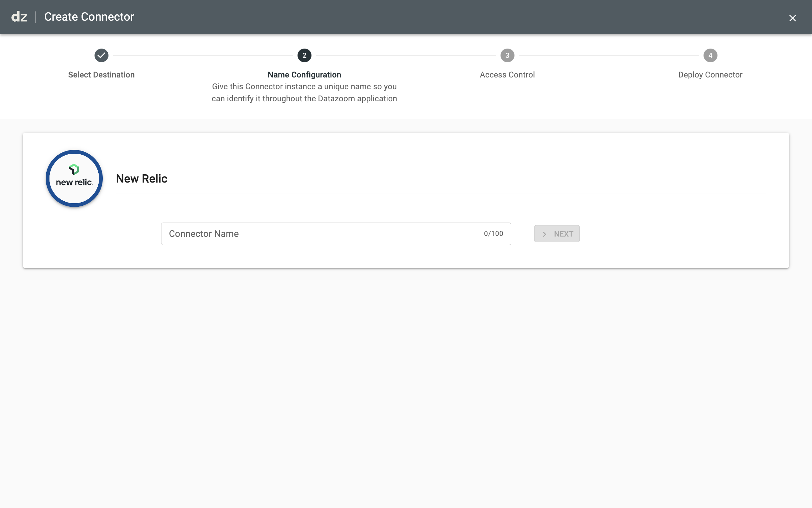Click the 'Give this Connector instance' description text
This screenshot has height=508, width=812.
click(304, 92)
